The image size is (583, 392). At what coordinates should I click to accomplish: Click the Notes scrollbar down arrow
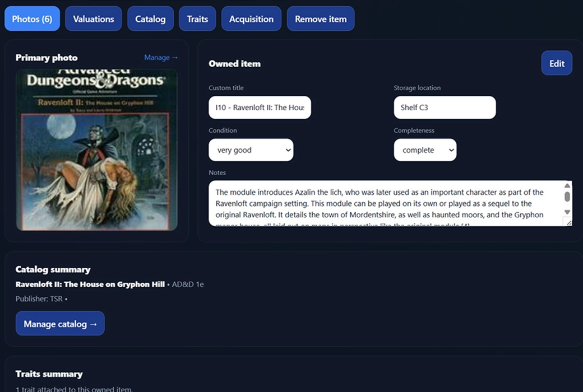(567, 212)
